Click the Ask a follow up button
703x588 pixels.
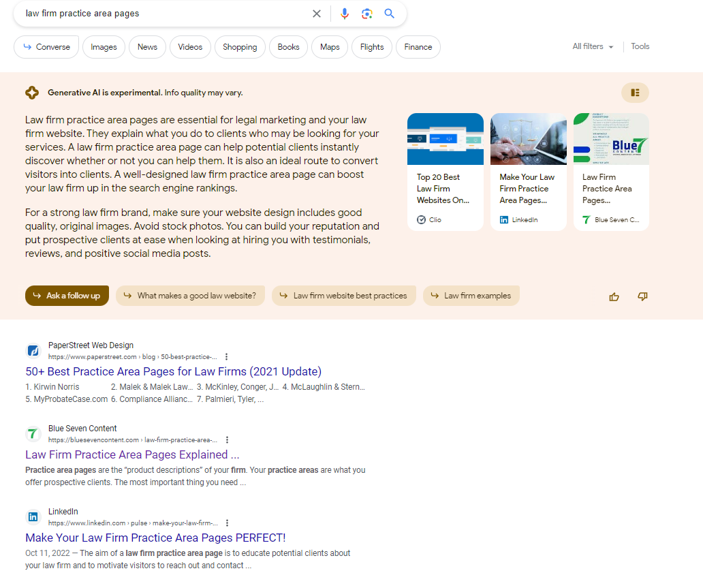pyautogui.click(x=67, y=296)
